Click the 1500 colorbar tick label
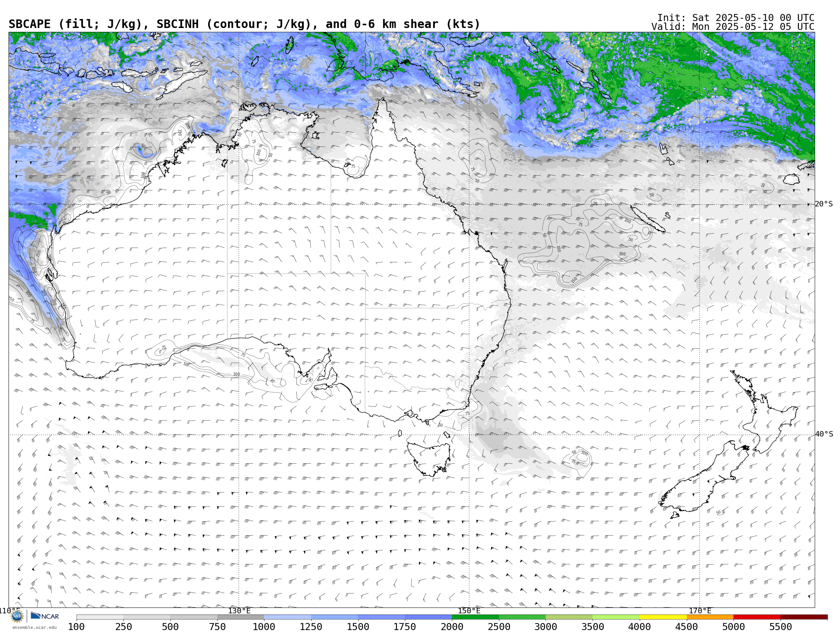Image resolution: width=840 pixels, height=632 pixels. pyautogui.click(x=358, y=627)
